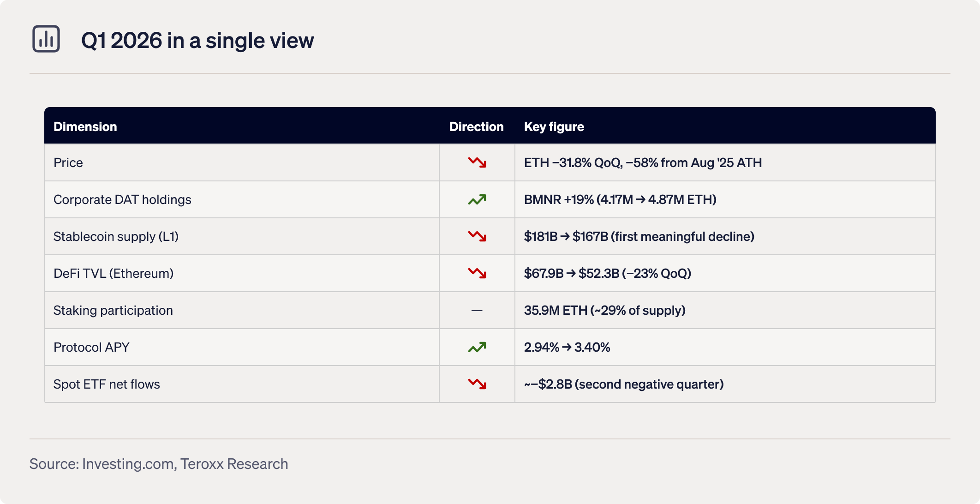The height and width of the screenshot is (504, 980).
Task: Click the downtrend arrow in Stablecoin supply row
Action: 477,236
